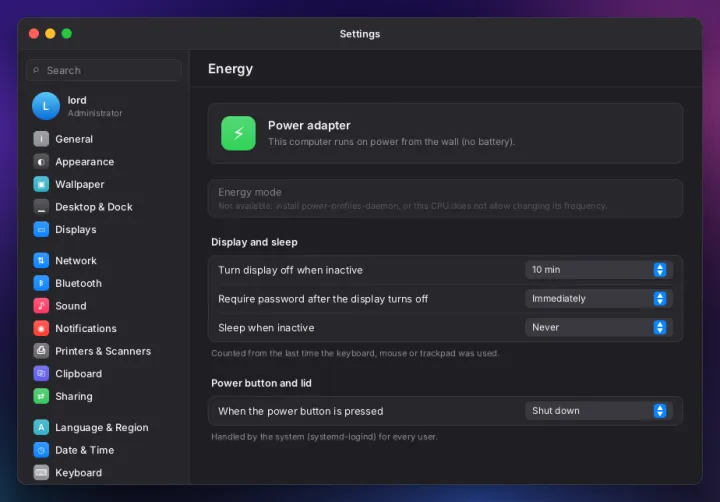Screen dimensions: 720x502
Task: Click stepper arrows beside Shut down
Action: click(660, 411)
